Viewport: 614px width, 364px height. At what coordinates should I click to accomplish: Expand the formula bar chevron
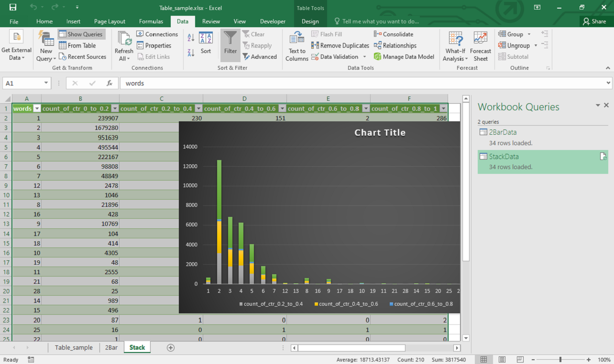coord(608,83)
